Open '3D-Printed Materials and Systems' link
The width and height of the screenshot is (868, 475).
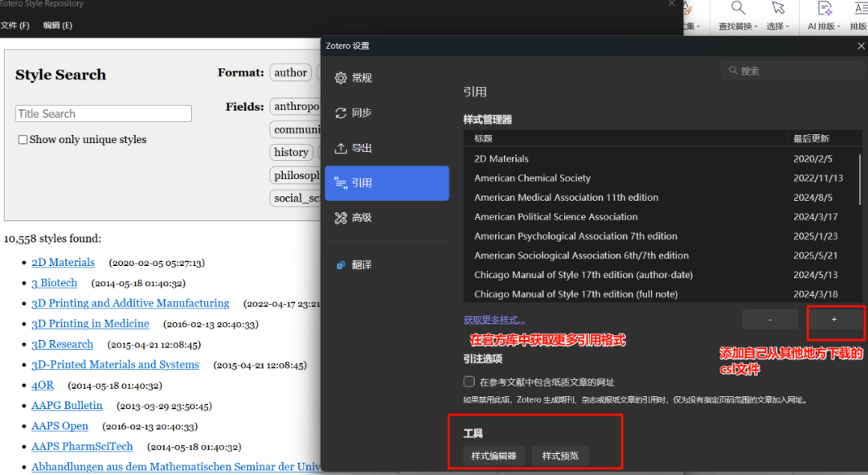point(115,365)
